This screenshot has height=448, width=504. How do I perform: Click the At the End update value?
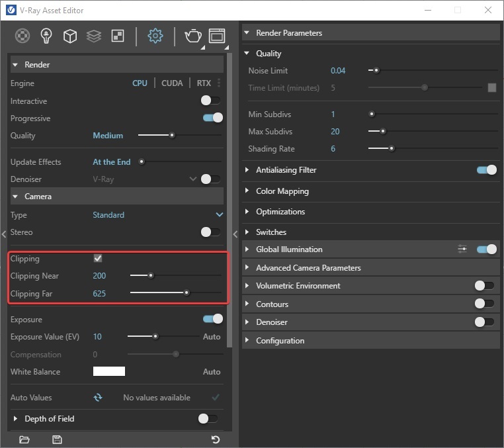112,161
